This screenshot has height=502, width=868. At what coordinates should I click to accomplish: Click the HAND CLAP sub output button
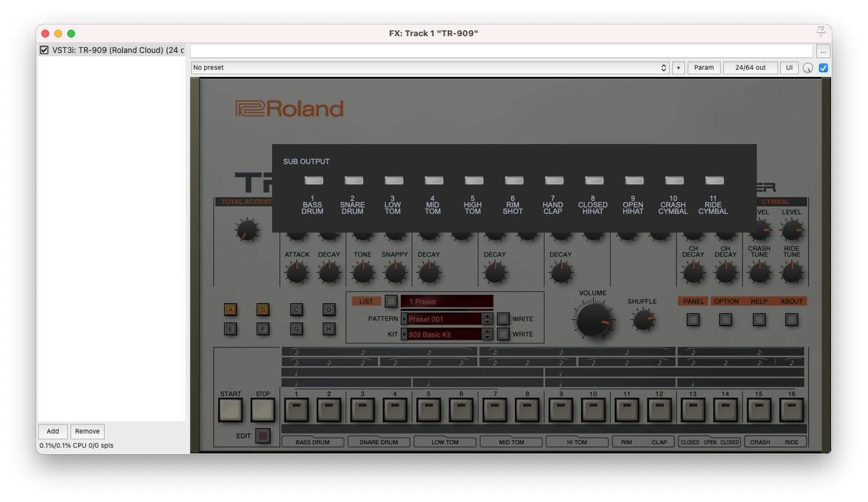[x=554, y=180]
